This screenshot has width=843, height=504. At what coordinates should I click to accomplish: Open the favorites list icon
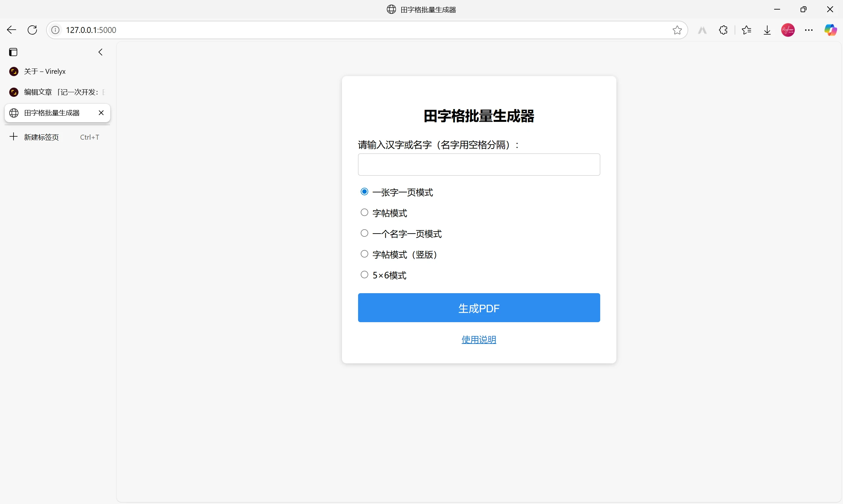point(746,30)
